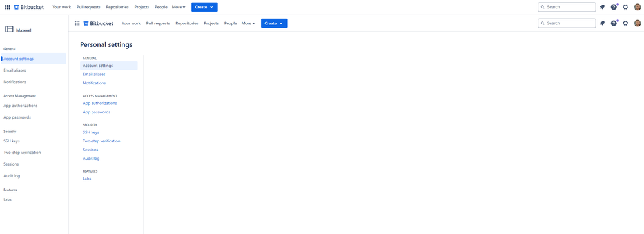Click the magnifier icon in the outermost search box
This screenshot has width=644, height=234.
coord(543,7)
